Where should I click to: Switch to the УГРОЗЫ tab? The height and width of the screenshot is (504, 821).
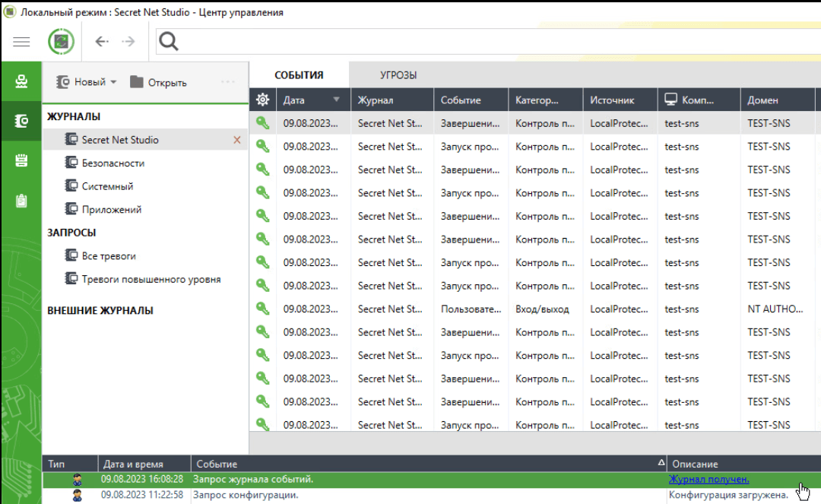pyautogui.click(x=398, y=75)
